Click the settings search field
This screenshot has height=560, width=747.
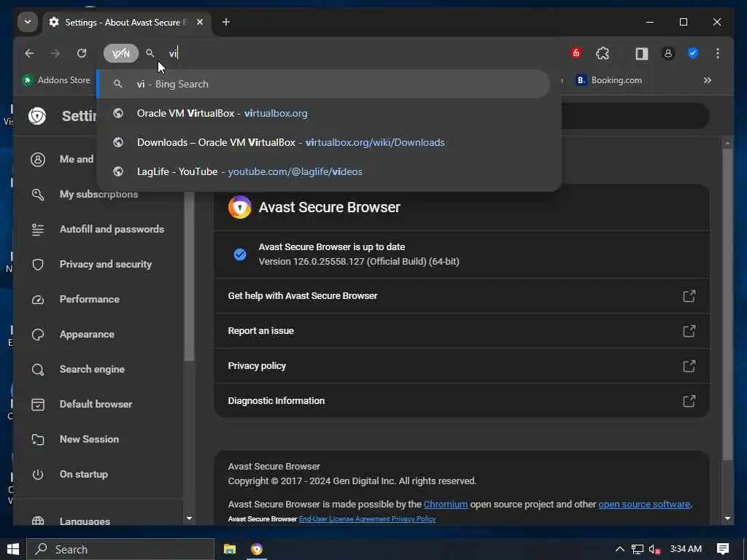[x=634, y=116]
